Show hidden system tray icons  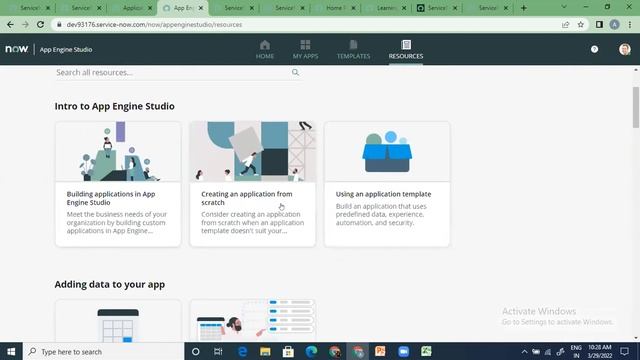click(524, 352)
